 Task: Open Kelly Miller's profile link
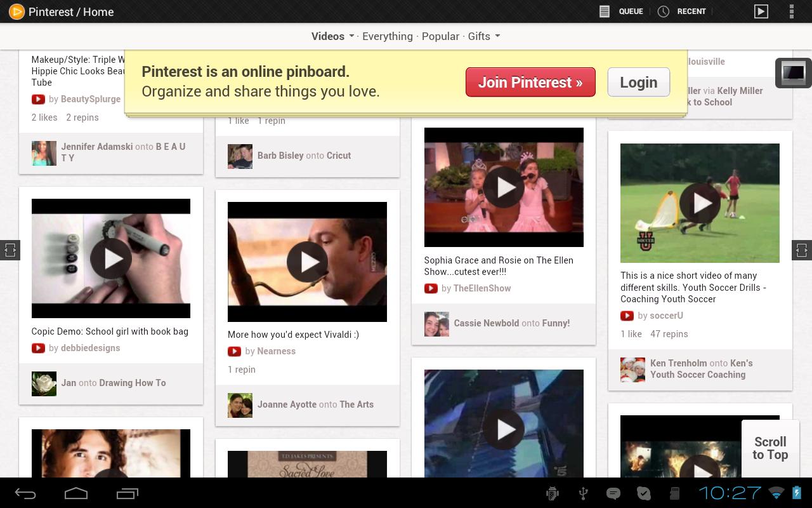pyautogui.click(x=740, y=91)
